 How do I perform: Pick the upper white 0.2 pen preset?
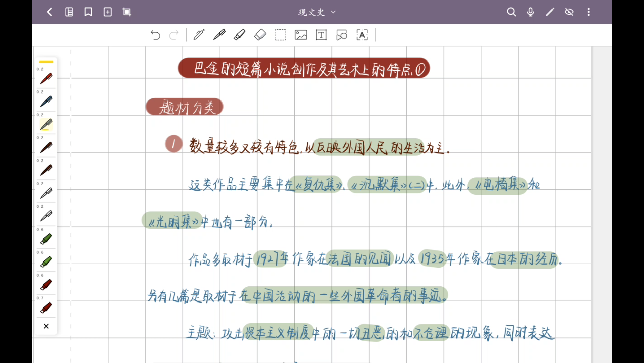click(46, 193)
